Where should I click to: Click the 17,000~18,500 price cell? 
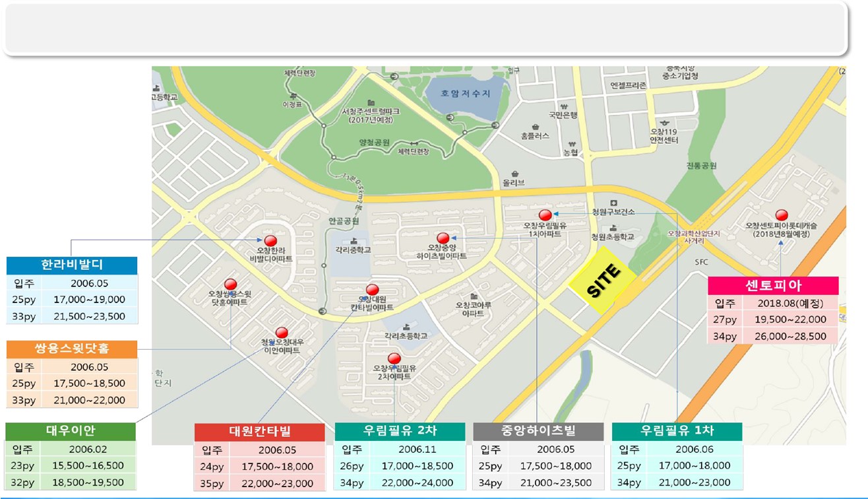coord(418,466)
